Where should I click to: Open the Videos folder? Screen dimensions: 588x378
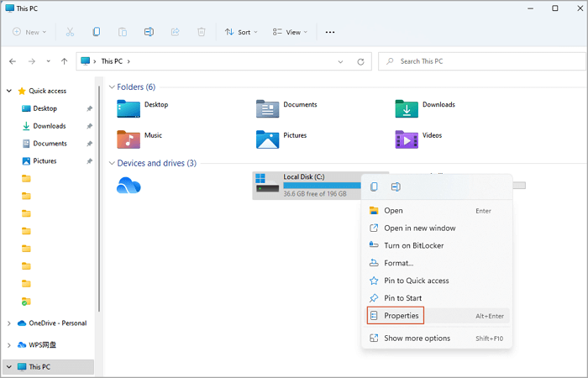407,138
